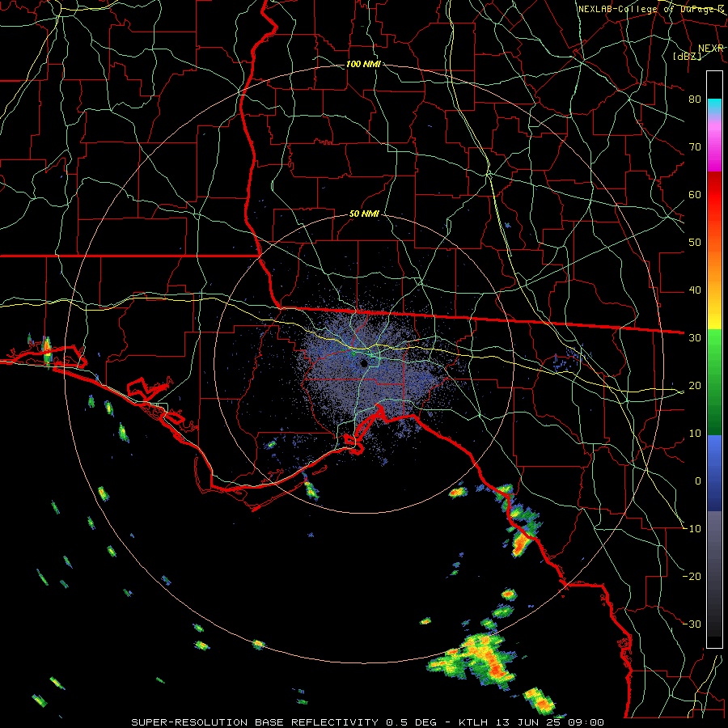Select the 30 value on the dBZ scale
This screenshot has height=728, width=728.
(695, 338)
